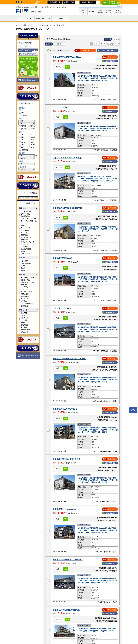Viewport: 138px width, 644px height.
Task: Open the 賃料 上限なし dropdown
Action: point(27,124)
